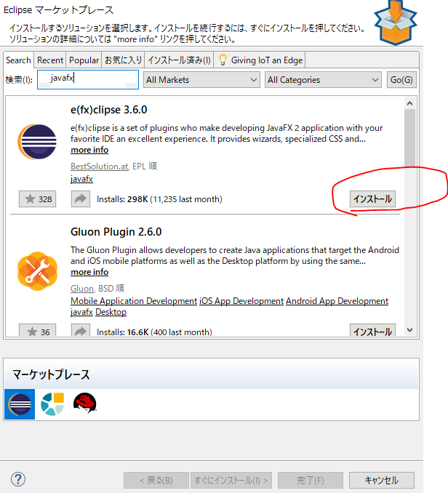Open the インストール済み(I) tab
The height and width of the screenshot is (493, 448).
tap(179, 60)
